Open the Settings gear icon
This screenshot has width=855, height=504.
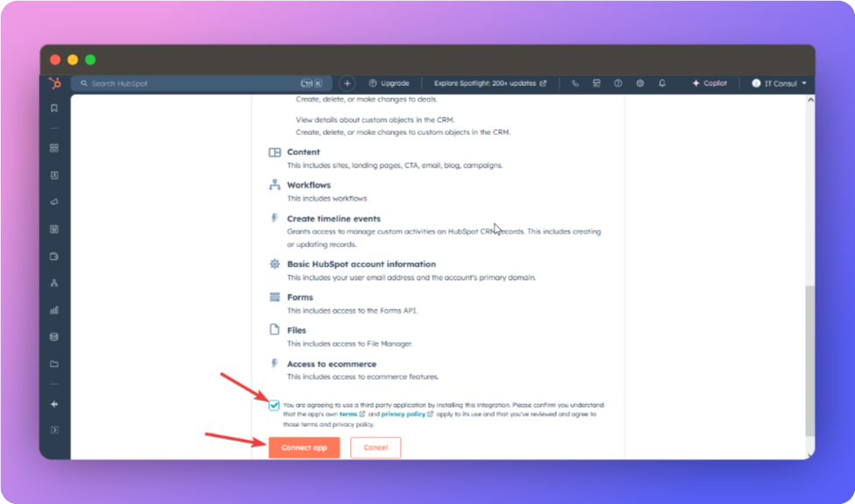(640, 83)
